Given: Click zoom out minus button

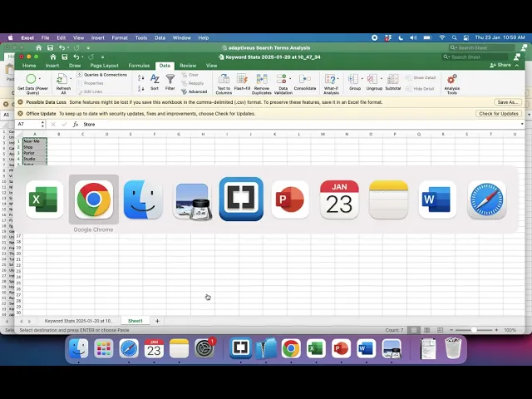Looking at the screenshot, I should [451, 330].
